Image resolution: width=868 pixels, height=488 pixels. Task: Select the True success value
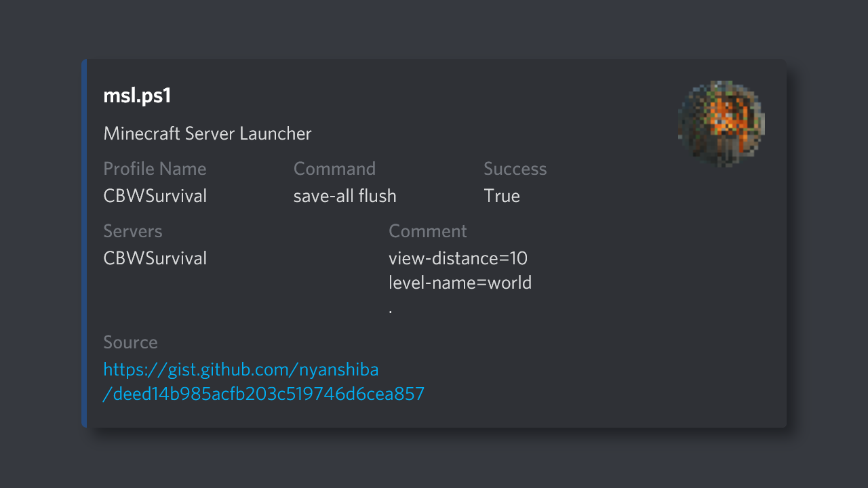(x=501, y=196)
